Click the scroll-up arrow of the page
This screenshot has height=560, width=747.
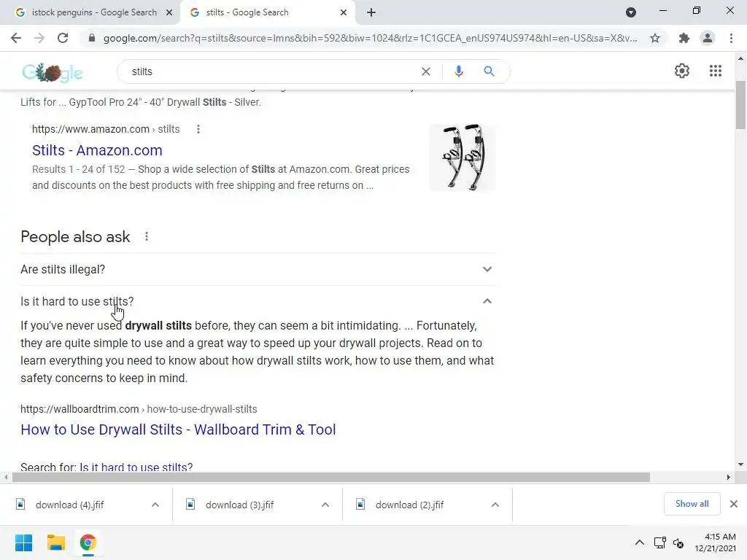[740, 58]
